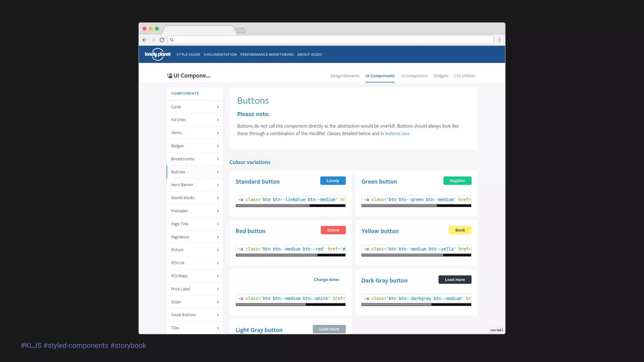Image resolution: width=644 pixels, height=362 pixels.
Task: Open DOCUMENTATION in the top navigation
Action: click(220, 54)
